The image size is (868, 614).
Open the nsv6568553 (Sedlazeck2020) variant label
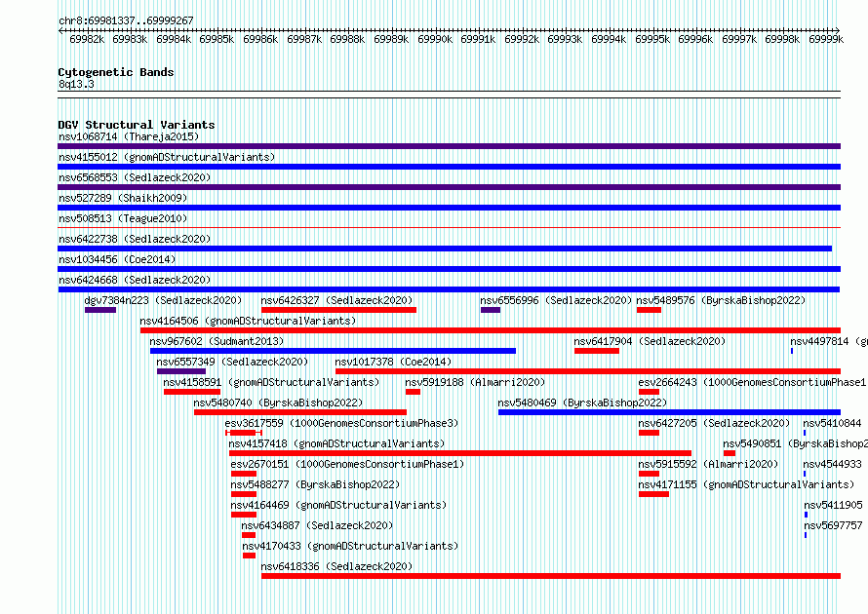pyautogui.click(x=135, y=177)
